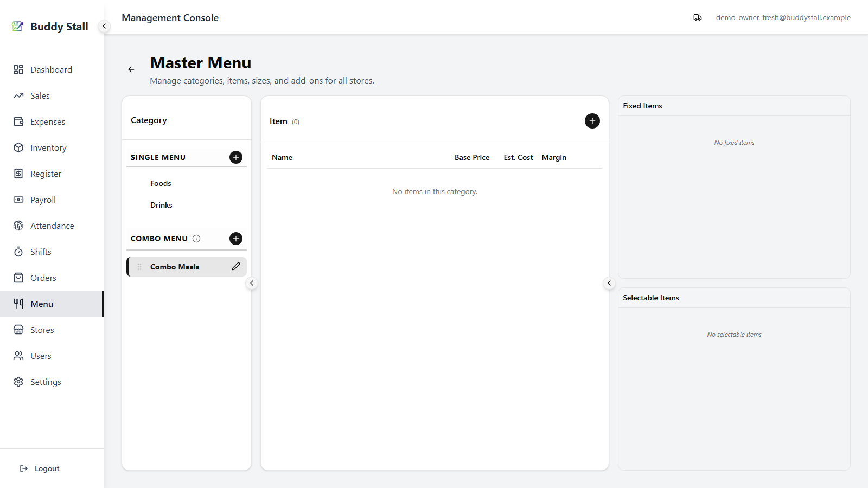868x488 pixels.
Task: Click the 'No fixed items' placeholder text
Action: pos(734,143)
